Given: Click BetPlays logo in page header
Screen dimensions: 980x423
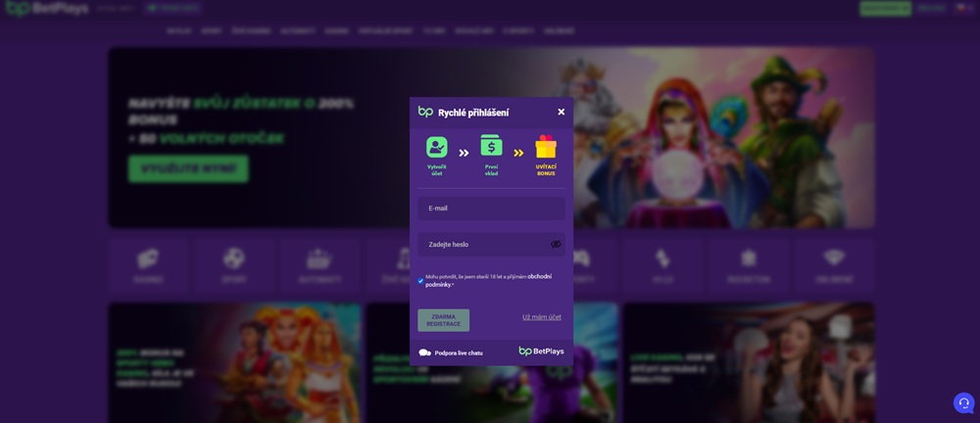Looking at the screenshot, I should (47, 8).
